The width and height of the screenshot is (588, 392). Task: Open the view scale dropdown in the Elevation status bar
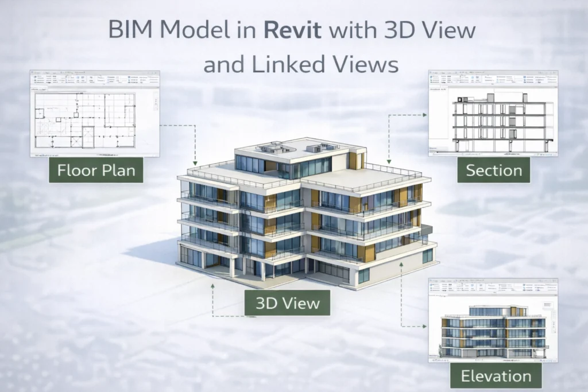tap(437, 360)
